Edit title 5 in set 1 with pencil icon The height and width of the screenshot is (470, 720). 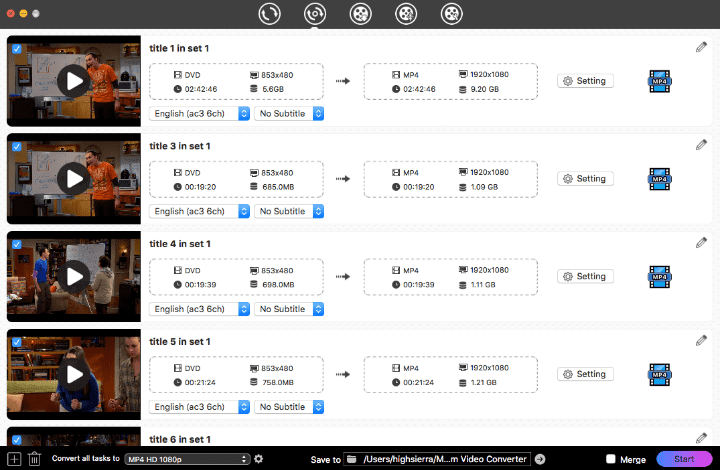coord(701,340)
